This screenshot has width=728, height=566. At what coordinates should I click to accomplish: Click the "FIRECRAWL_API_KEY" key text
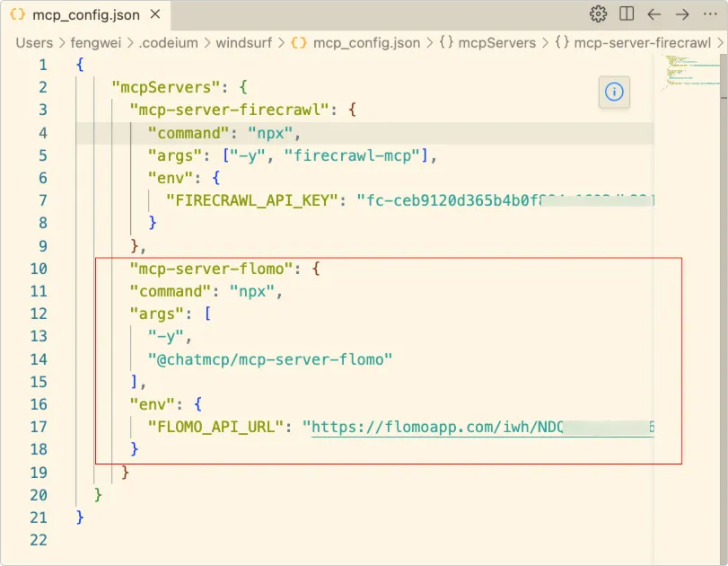[x=252, y=200]
